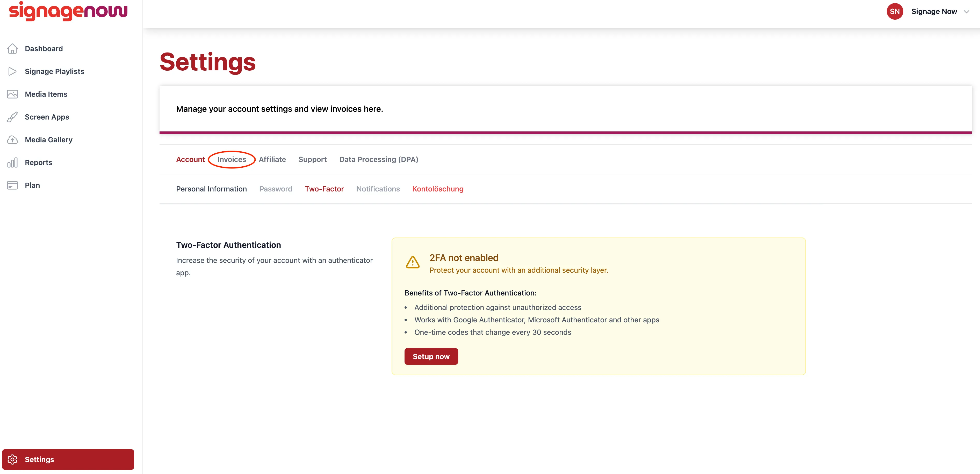This screenshot has width=980, height=474.
Task: Click the Dashboard home icon
Action: tap(12, 49)
